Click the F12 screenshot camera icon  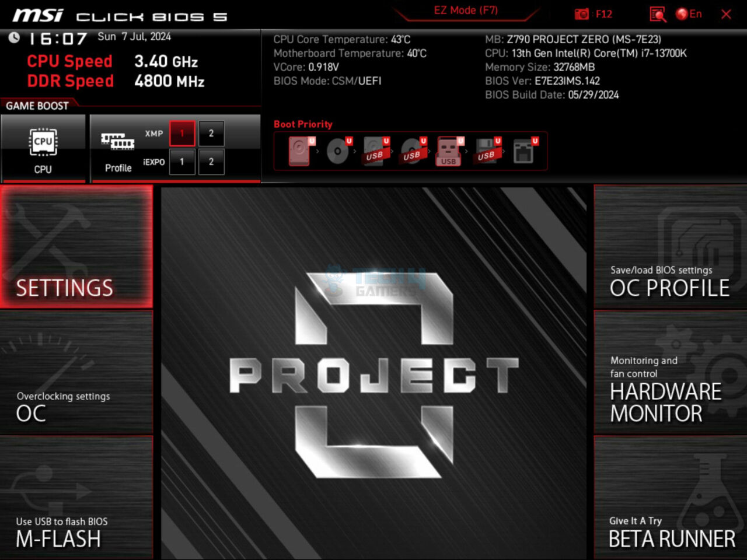[x=581, y=14]
